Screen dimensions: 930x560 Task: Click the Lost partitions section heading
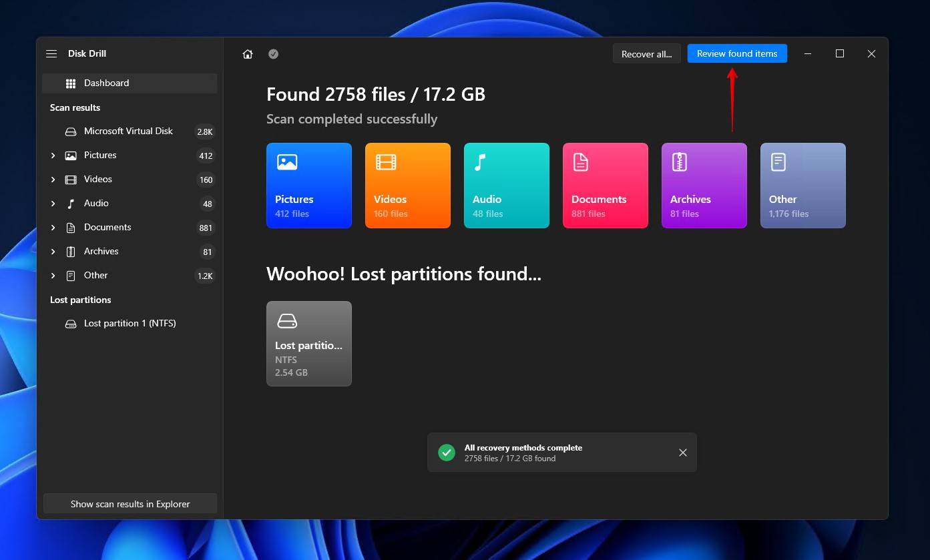tap(81, 300)
